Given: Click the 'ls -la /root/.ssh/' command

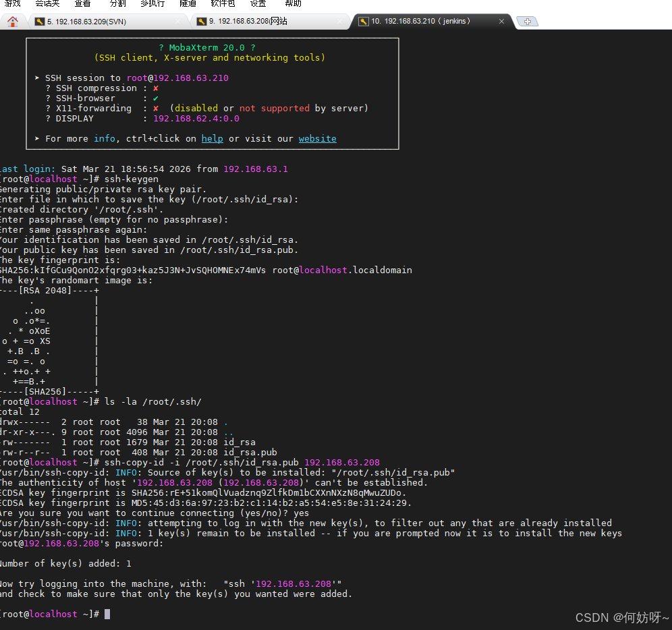Looking at the screenshot, I should (153, 401).
